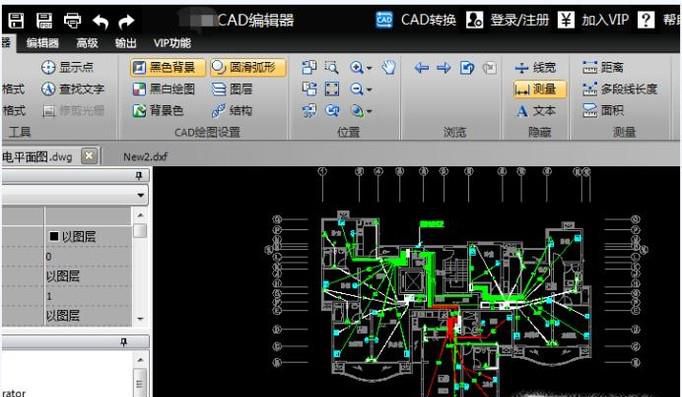Switch to VIP功能 ribbon tab

click(x=172, y=43)
